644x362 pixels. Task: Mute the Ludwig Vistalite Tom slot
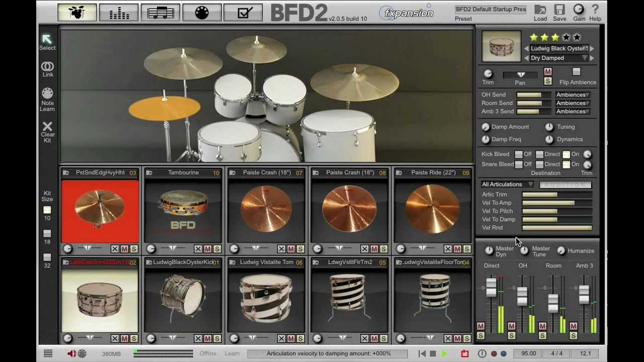tap(291, 338)
